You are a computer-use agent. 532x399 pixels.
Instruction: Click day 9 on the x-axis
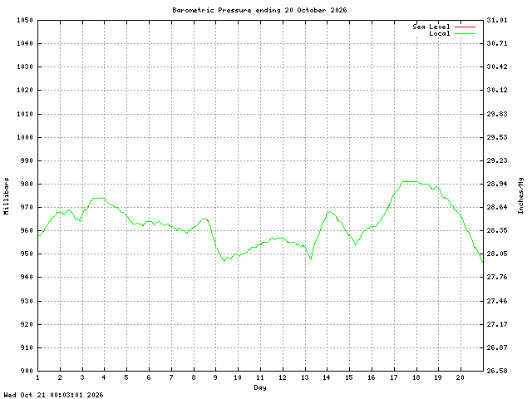click(x=216, y=377)
